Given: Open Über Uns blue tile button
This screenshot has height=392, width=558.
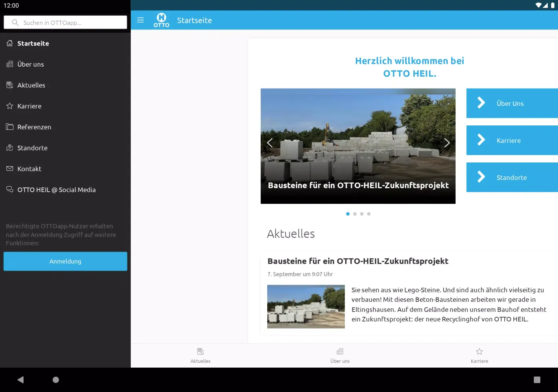Looking at the screenshot, I should point(512,103).
